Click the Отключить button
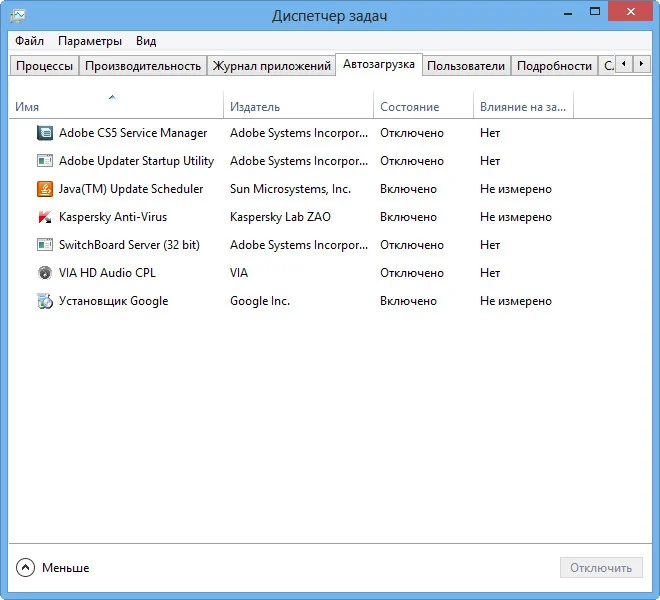This screenshot has height=600, width=660. click(x=601, y=568)
